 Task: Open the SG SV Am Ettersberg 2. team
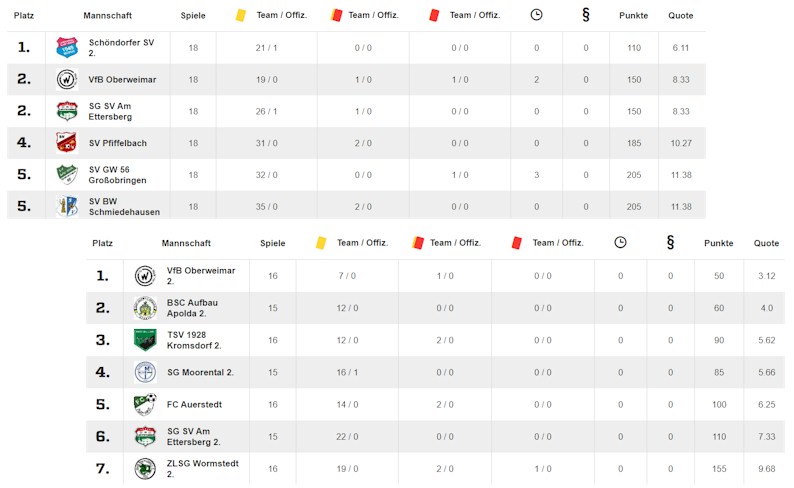pyautogui.click(x=194, y=436)
